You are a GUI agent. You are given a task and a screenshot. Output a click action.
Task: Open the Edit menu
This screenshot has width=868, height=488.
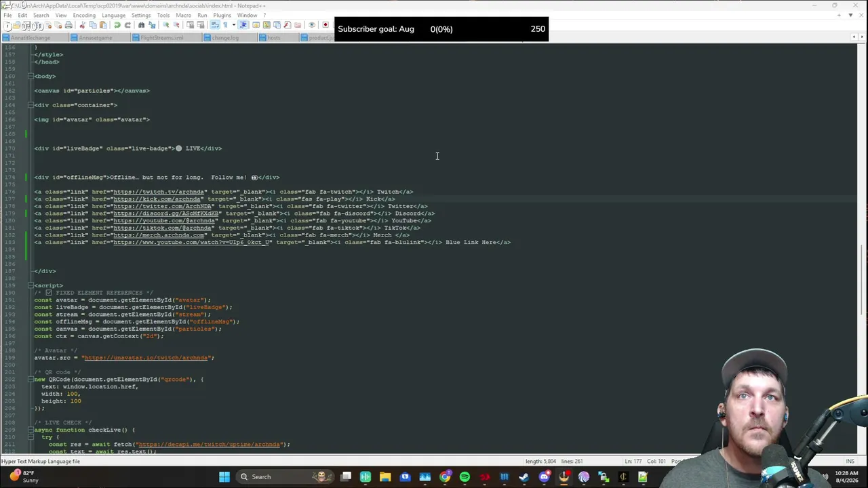click(22, 15)
